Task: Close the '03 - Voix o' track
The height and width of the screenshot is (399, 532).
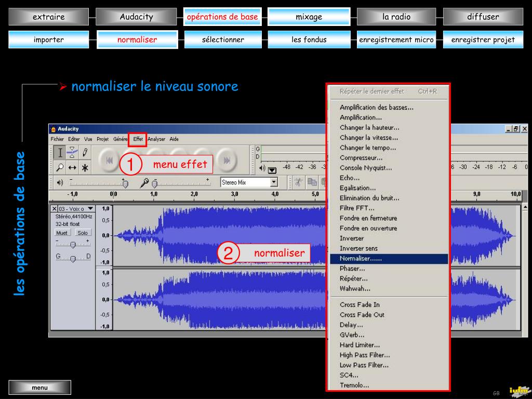Action: pyautogui.click(x=54, y=209)
